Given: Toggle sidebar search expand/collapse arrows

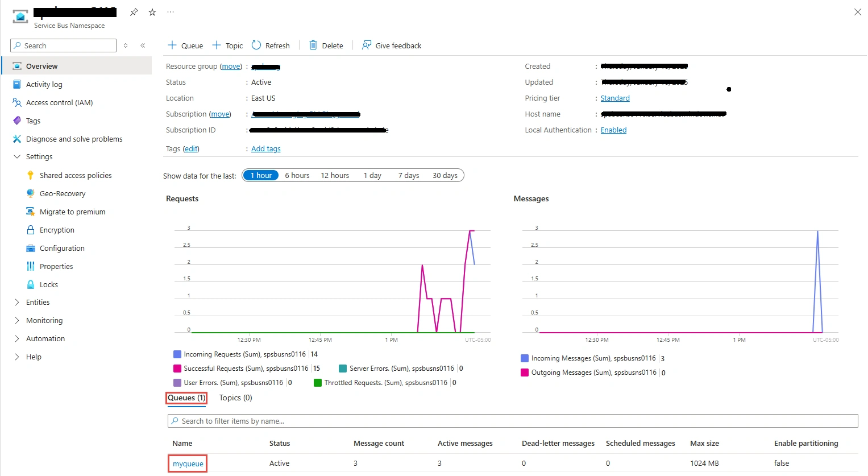Looking at the screenshot, I should pos(126,45).
